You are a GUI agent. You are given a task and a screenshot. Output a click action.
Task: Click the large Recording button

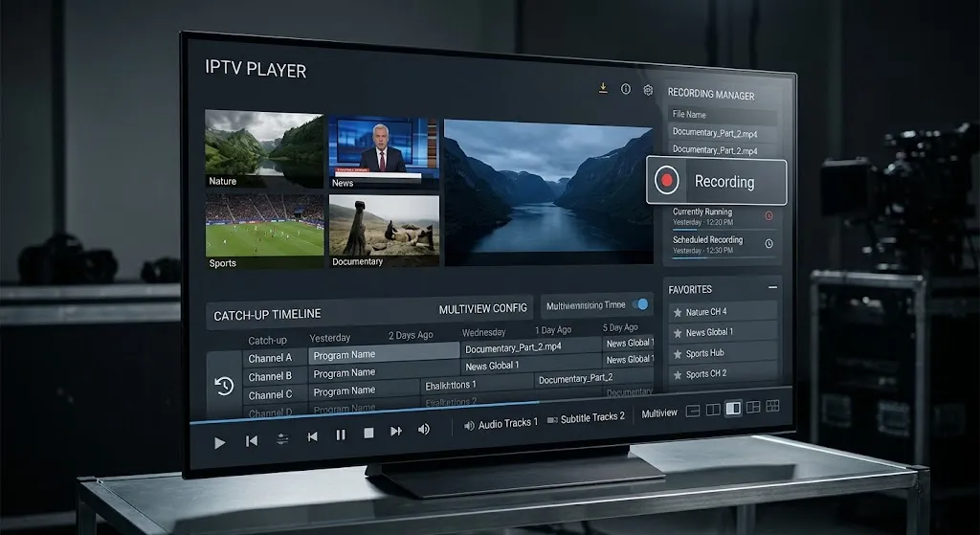716,181
